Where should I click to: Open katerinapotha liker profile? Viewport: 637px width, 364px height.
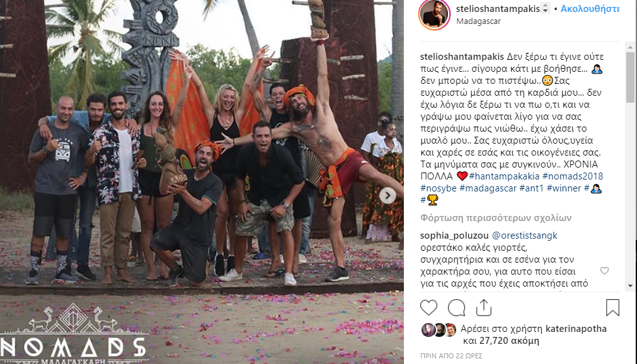pyautogui.click(x=576, y=329)
